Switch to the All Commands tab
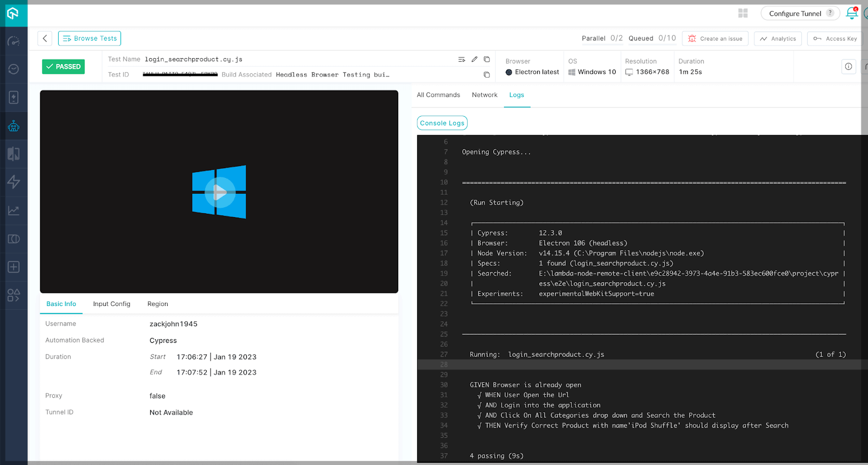Screen dimensions: 868x465 click(x=438, y=95)
